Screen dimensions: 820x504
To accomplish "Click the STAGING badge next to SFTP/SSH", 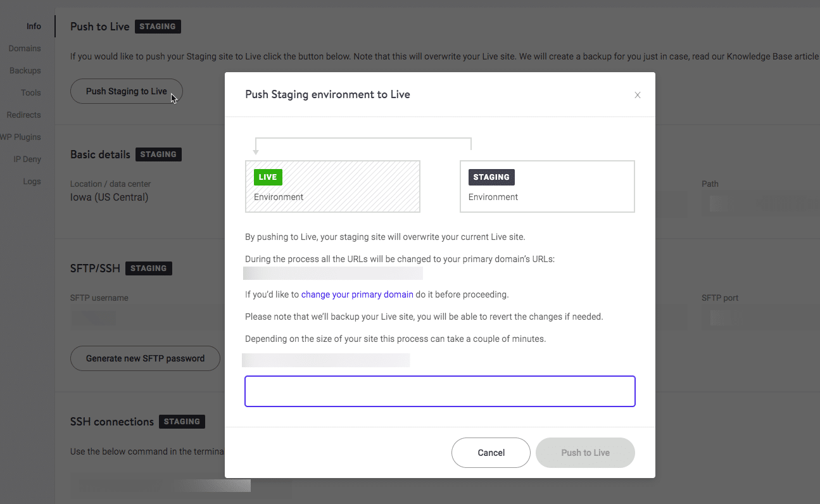I will click(x=149, y=268).
